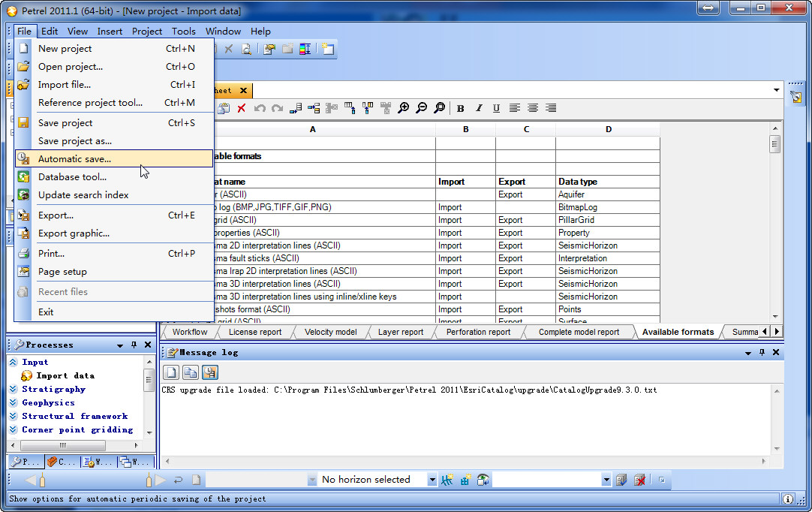Image resolution: width=812 pixels, height=512 pixels.
Task: Click the new grid icon in bottom toolbar
Action: coord(465,480)
